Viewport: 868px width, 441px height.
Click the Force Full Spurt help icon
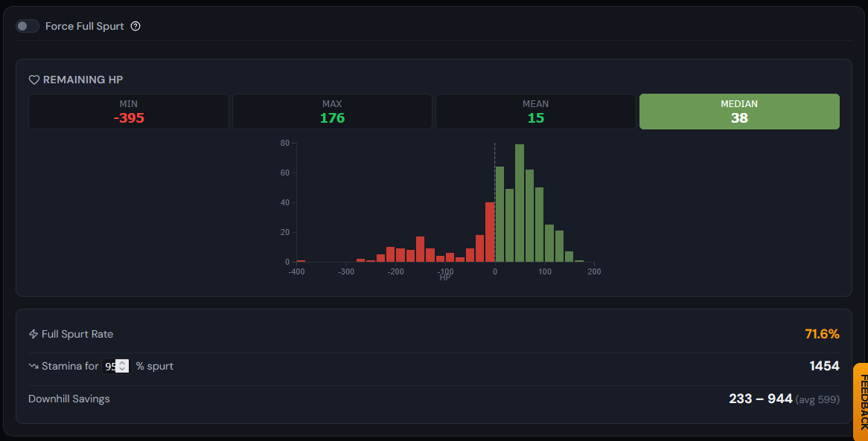pos(135,26)
